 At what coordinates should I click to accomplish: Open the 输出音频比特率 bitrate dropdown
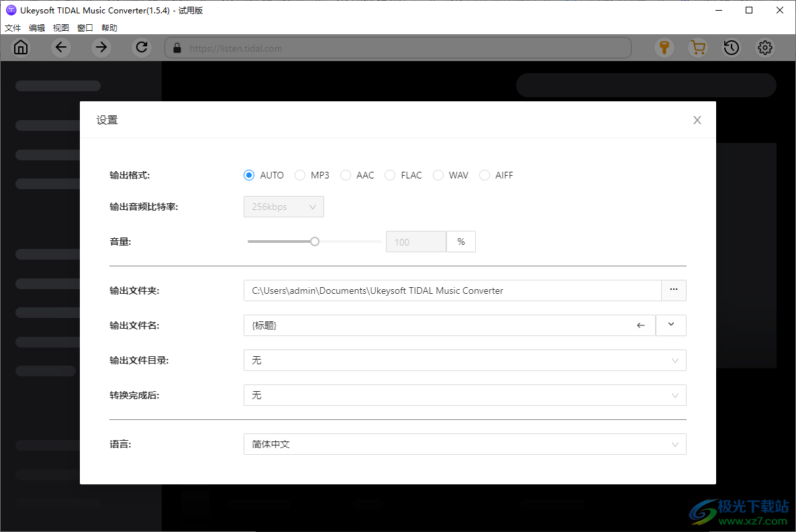click(x=283, y=207)
